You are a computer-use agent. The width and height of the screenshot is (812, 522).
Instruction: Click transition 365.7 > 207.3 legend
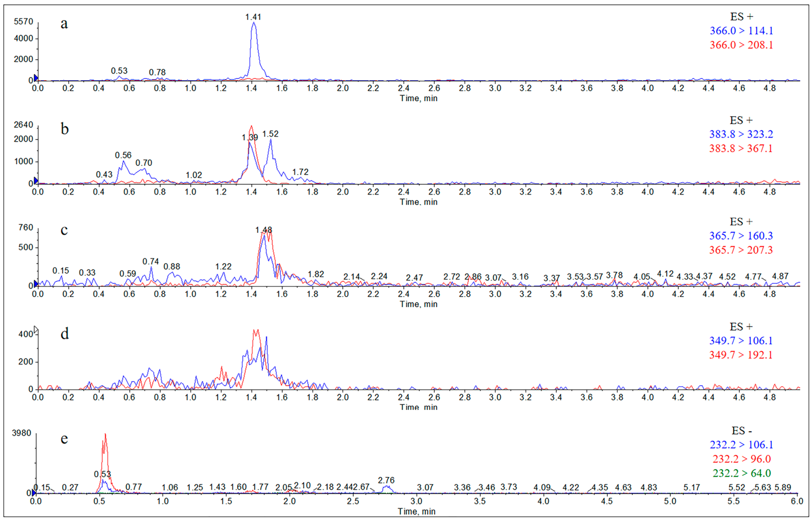(741, 250)
